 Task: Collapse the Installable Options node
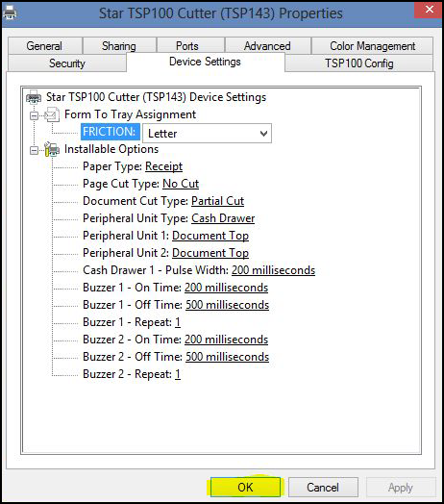point(34,150)
